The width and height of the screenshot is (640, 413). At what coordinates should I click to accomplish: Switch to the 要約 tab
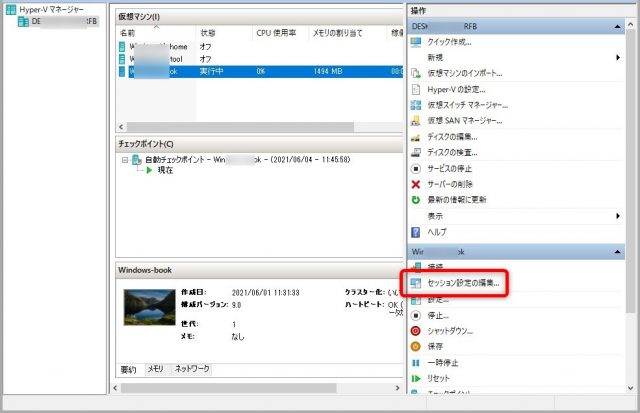[129, 370]
